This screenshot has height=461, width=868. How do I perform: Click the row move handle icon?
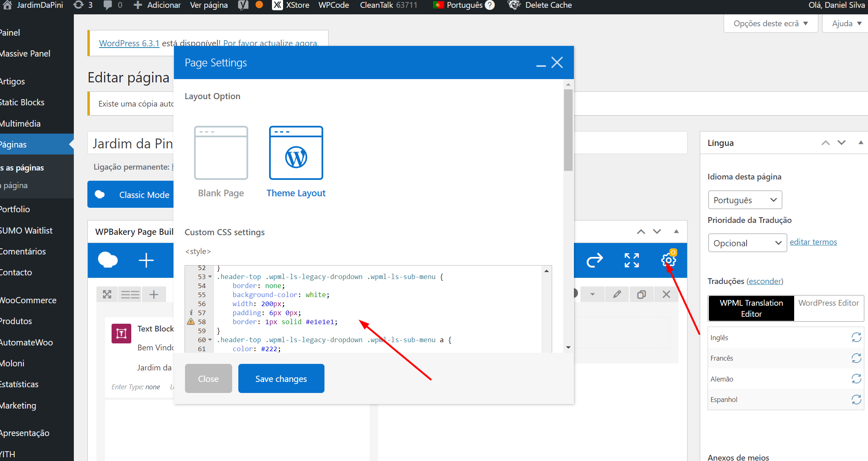point(107,294)
